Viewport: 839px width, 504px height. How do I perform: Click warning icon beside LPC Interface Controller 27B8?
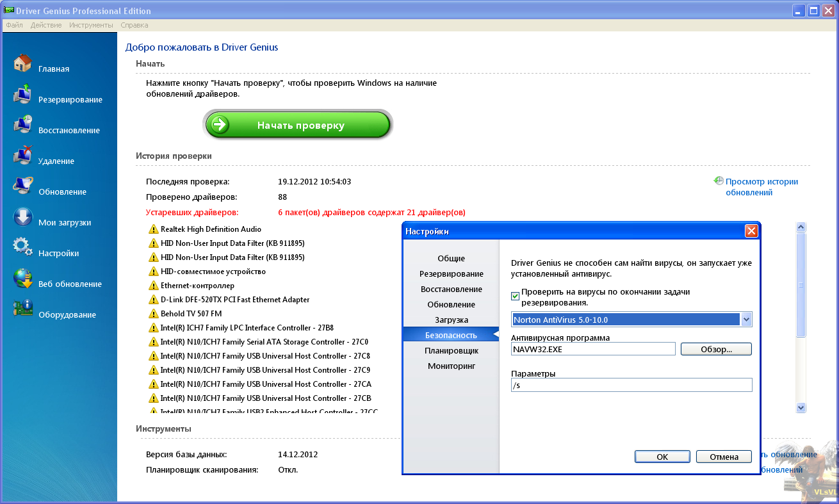pos(153,328)
